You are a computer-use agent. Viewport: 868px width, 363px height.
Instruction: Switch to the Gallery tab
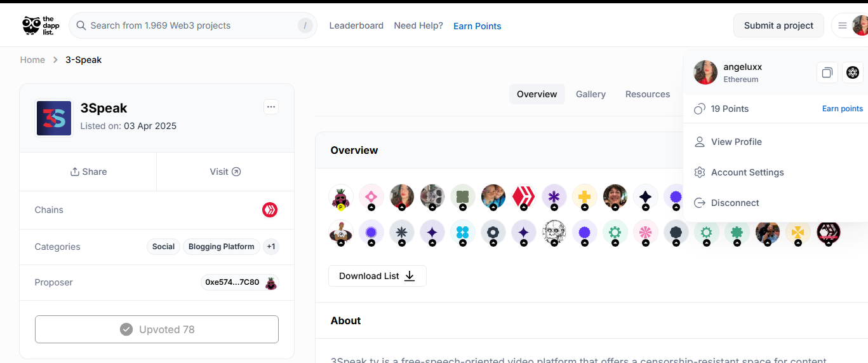click(x=591, y=94)
